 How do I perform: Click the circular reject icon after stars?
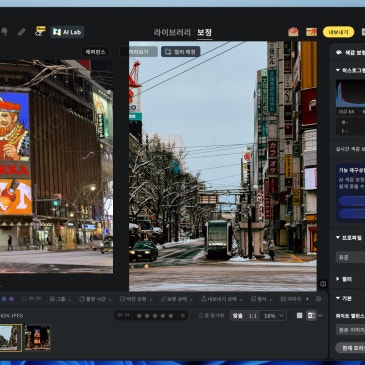[x=183, y=315]
